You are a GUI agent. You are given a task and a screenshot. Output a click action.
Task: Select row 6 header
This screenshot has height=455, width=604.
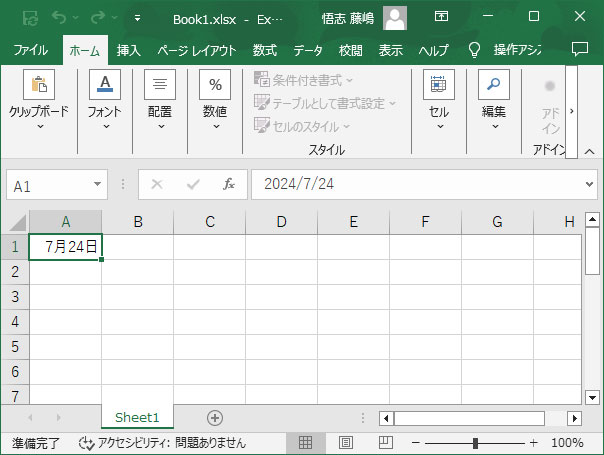tap(15, 372)
